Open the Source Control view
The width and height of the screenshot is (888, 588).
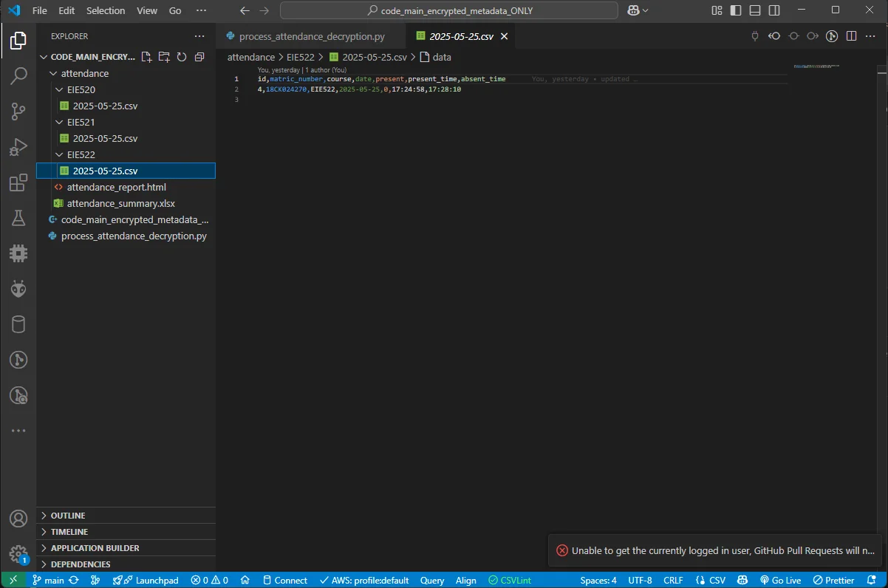pos(18,112)
